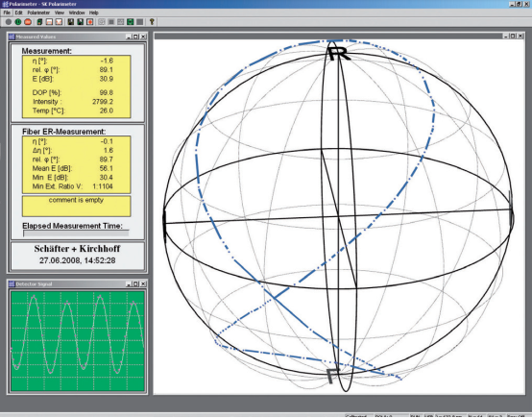Close the Measured Values window
The height and width of the screenshot is (418, 532).
pos(143,37)
